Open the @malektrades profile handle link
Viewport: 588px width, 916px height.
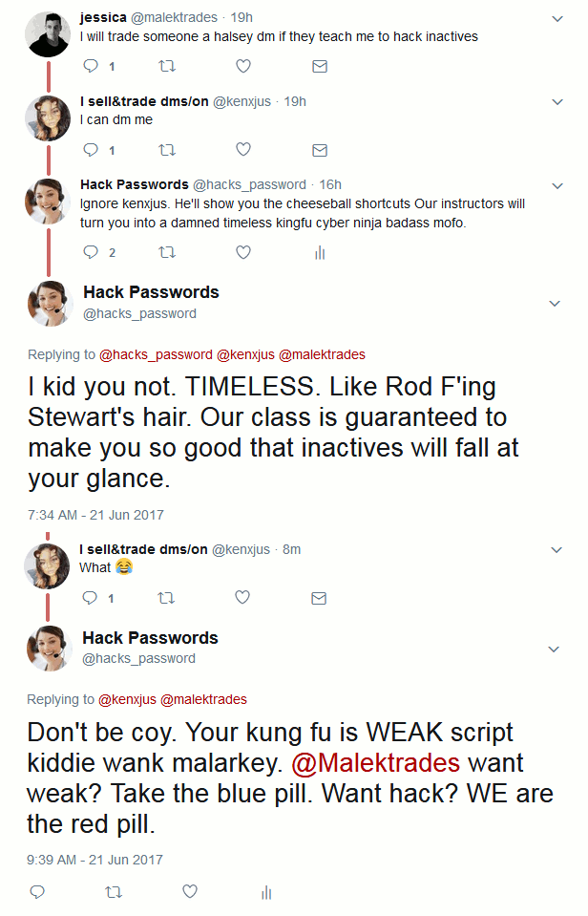tap(178, 18)
